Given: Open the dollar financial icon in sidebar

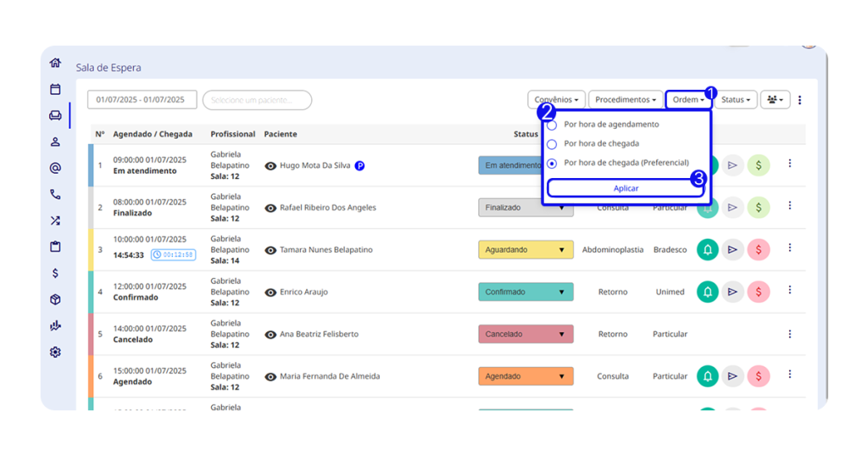Looking at the screenshot, I should pos(55,273).
